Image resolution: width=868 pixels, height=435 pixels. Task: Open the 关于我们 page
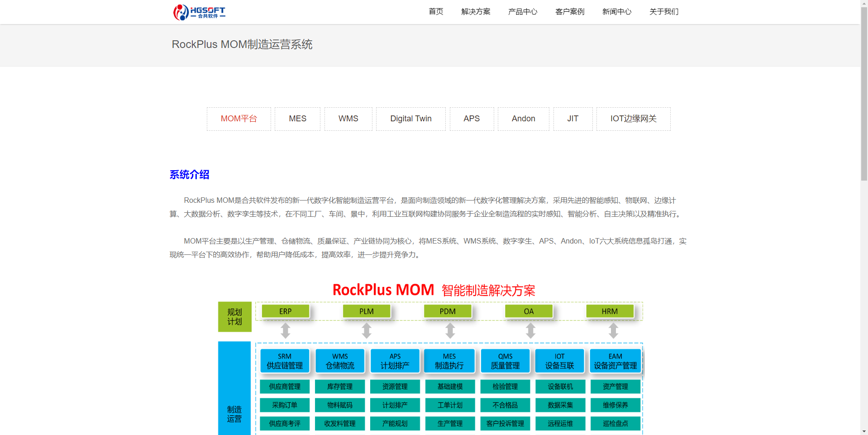664,12
